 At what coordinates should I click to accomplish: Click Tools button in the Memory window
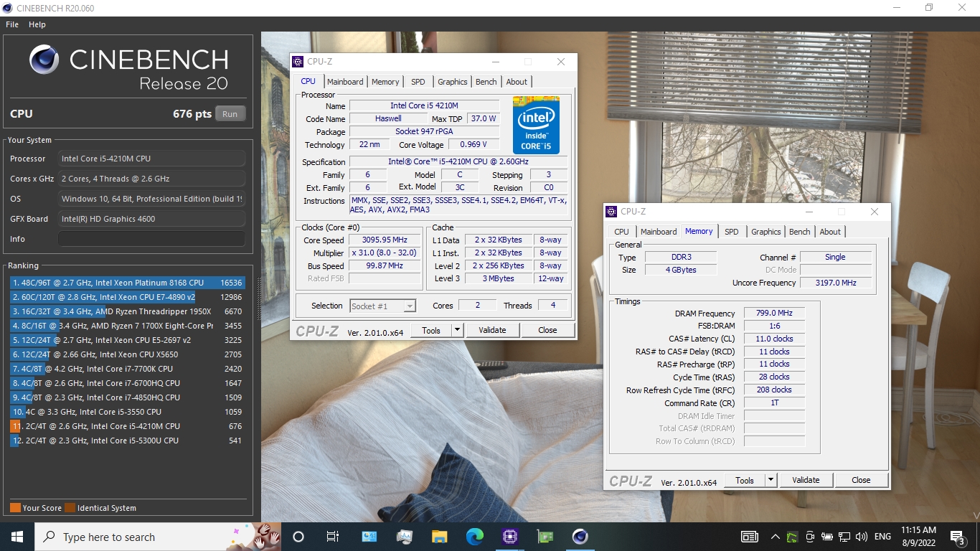745,480
